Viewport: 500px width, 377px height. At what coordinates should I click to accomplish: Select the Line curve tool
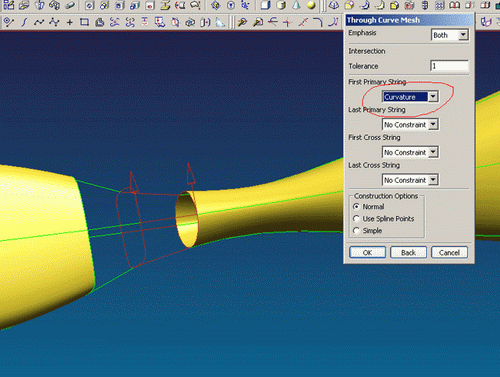click(24, 22)
